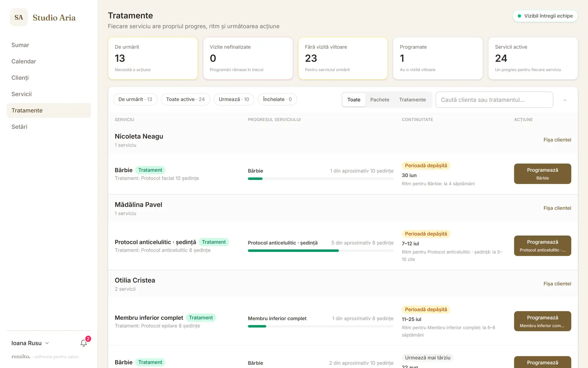This screenshot has height=368, width=588.
Task: Click the Protocol anticelulitic progress bar
Action: point(321,251)
